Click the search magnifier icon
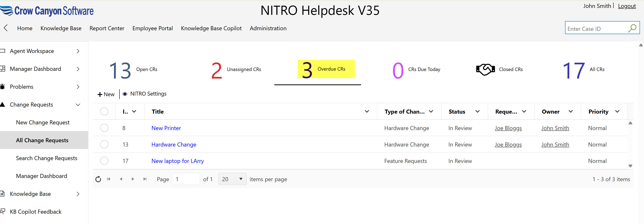The image size is (644, 224). (632, 28)
